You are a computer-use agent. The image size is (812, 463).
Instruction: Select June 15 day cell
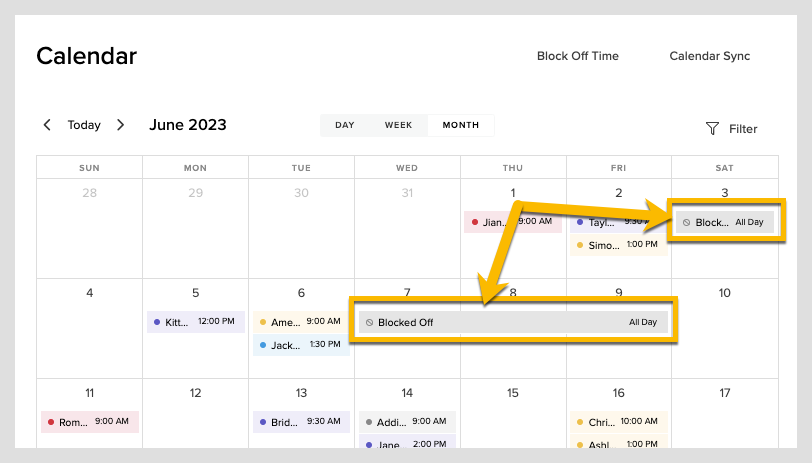(x=513, y=413)
